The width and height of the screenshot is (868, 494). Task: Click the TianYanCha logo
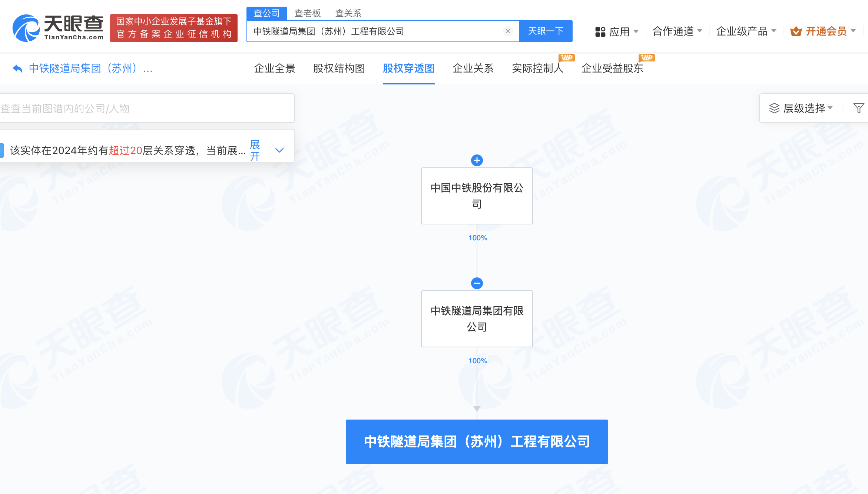tap(58, 28)
